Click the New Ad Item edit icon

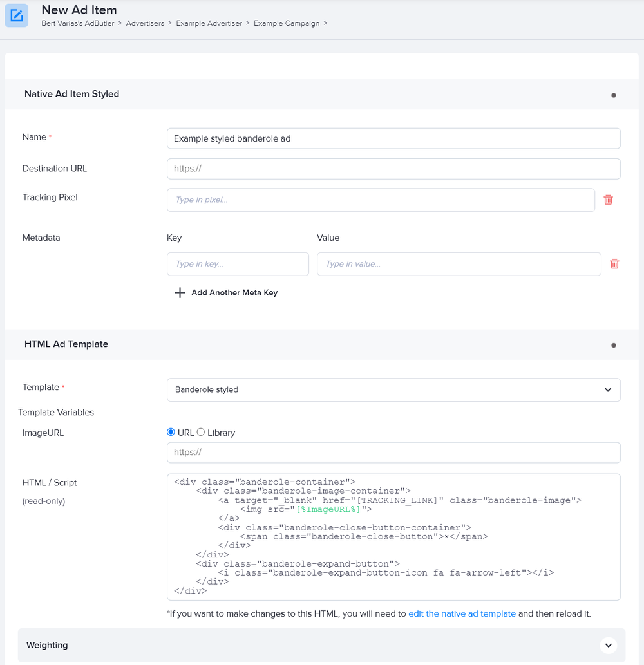[x=17, y=15]
